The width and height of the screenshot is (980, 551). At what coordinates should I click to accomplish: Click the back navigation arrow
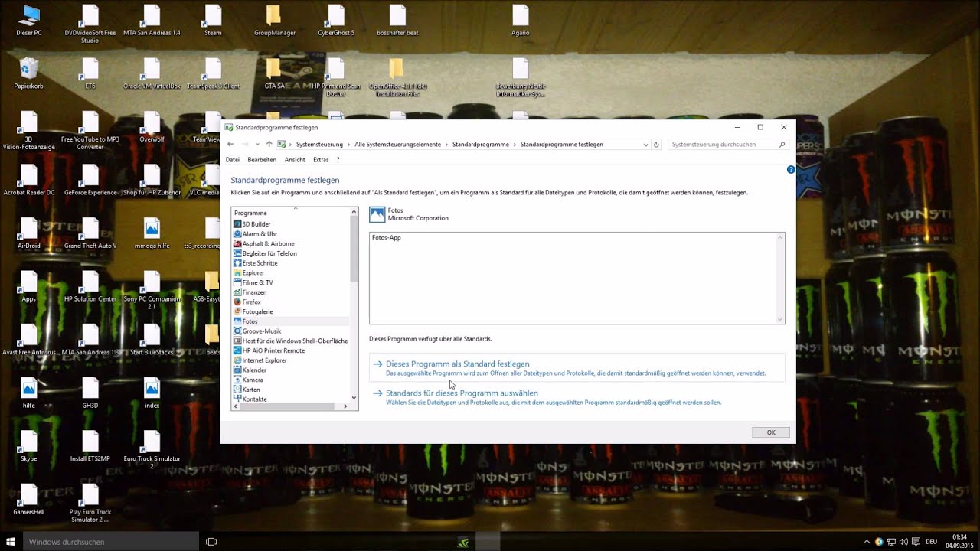click(x=230, y=144)
